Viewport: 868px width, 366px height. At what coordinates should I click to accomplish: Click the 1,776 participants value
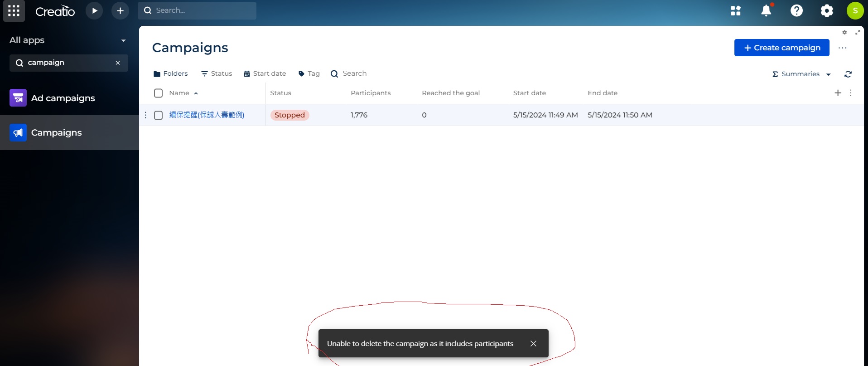point(359,115)
